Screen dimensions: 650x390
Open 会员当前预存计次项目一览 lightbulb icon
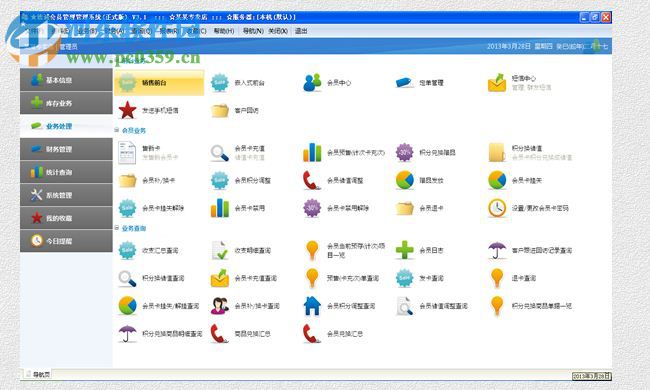click(x=312, y=250)
